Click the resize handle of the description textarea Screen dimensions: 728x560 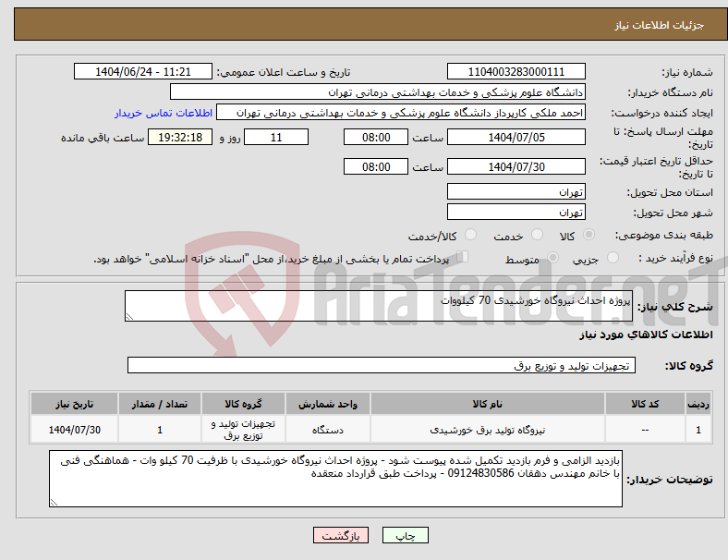[x=129, y=317]
